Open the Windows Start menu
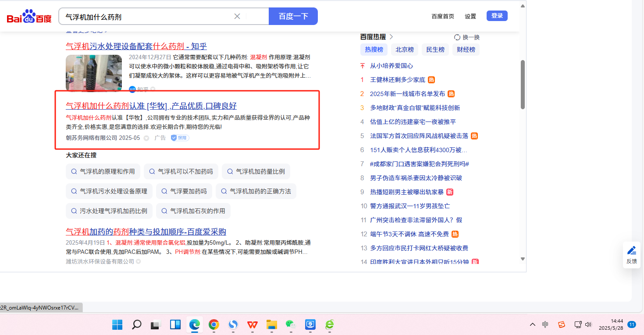The width and height of the screenshot is (644, 335). pyautogui.click(x=117, y=324)
